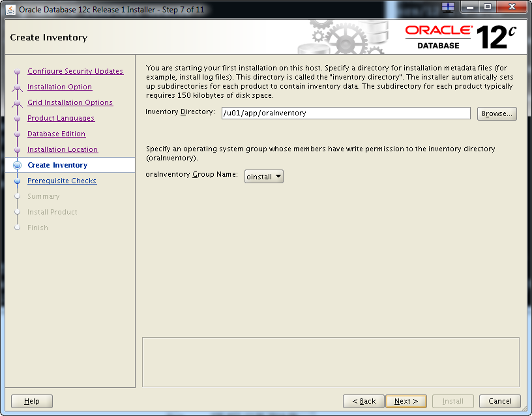532x416 pixels.
Task: Click the disabled Summary step
Action: tap(44, 196)
